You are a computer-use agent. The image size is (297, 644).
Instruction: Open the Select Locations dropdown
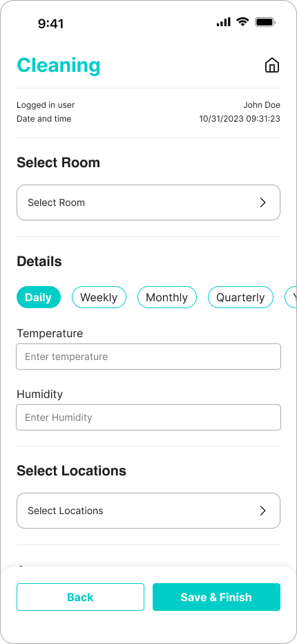point(148,511)
